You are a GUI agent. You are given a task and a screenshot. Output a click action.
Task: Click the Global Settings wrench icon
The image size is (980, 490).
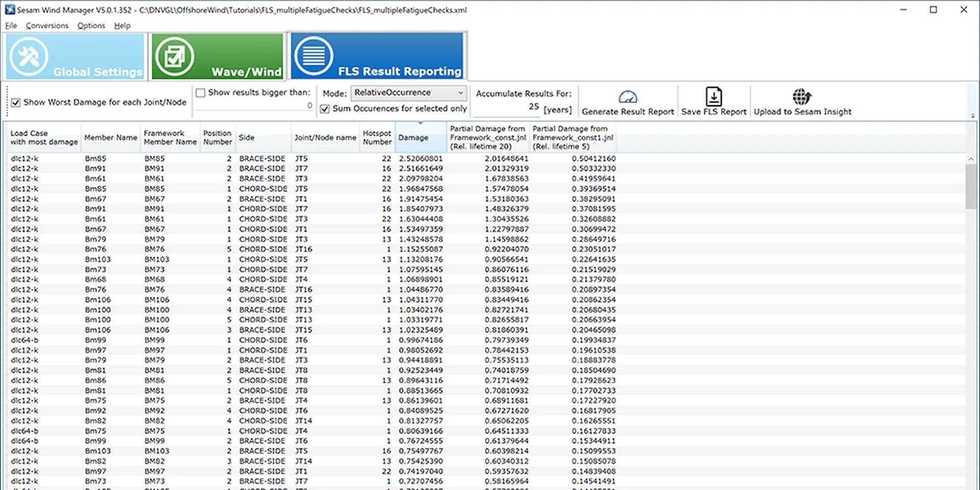point(29,57)
